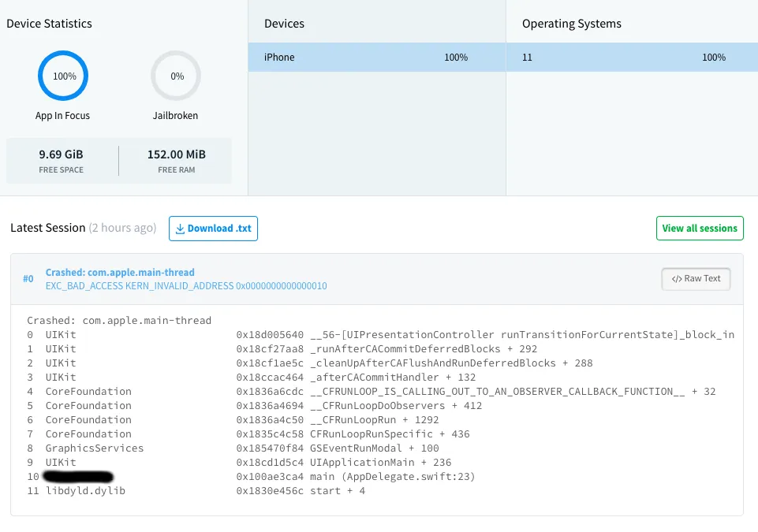
Task: Click the Raw Text code brackets icon
Action: pyautogui.click(x=677, y=279)
